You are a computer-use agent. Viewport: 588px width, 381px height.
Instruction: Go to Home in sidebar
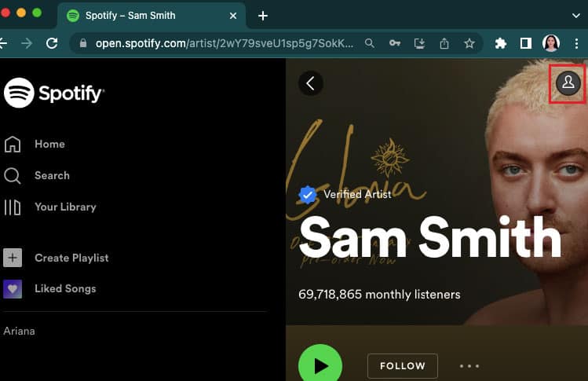pos(35,144)
